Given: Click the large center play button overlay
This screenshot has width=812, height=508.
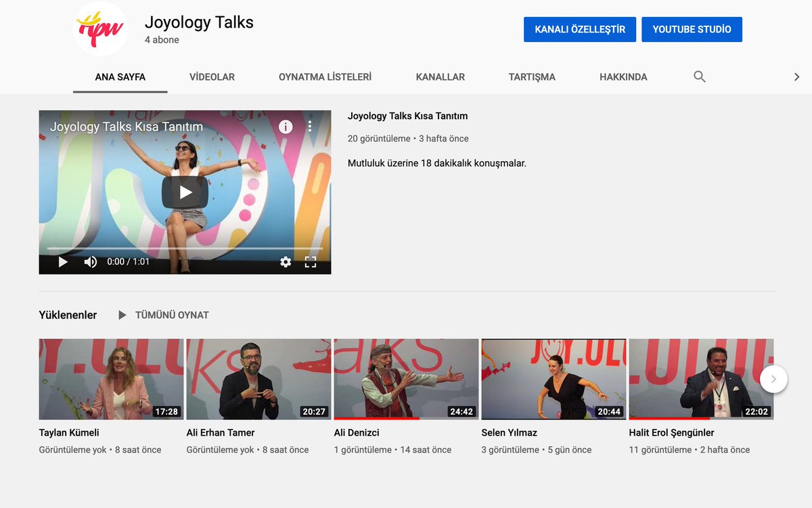Looking at the screenshot, I should tap(185, 192).
